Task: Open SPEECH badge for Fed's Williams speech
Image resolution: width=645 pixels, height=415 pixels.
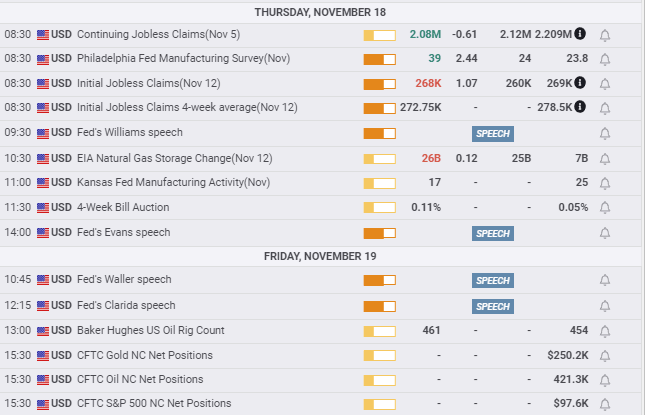Action: (x=493, y=133)
